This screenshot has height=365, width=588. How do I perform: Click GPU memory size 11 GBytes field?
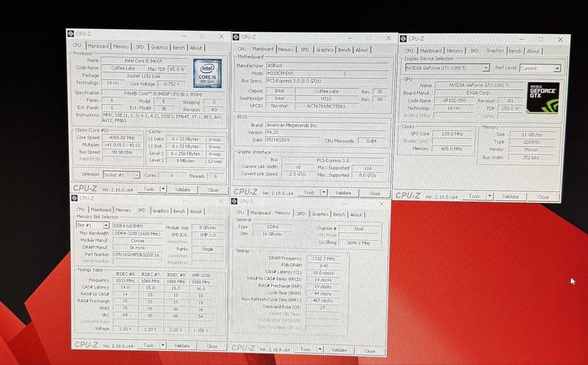[532, 135]
